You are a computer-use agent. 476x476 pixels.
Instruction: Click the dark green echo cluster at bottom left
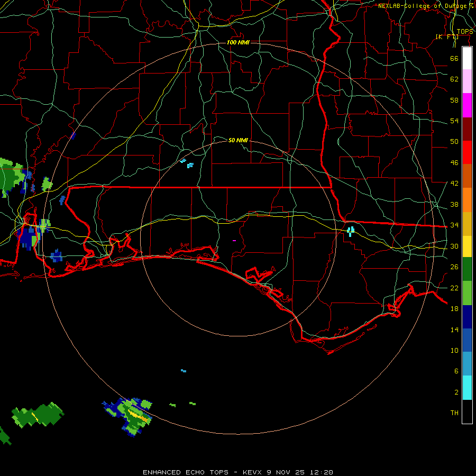click(38, 415)
